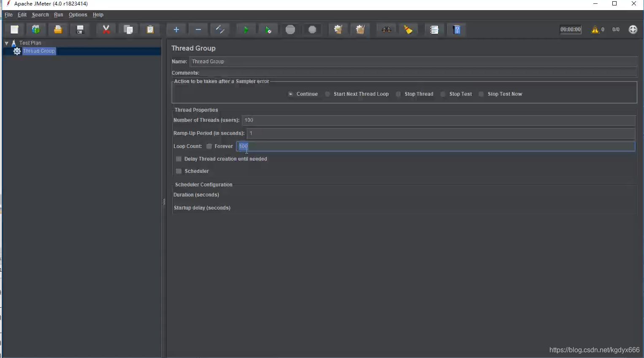The image size is (644, 358).
Task: Click the Ramp-Up Period input field
Action: click(x=441, y=133)
